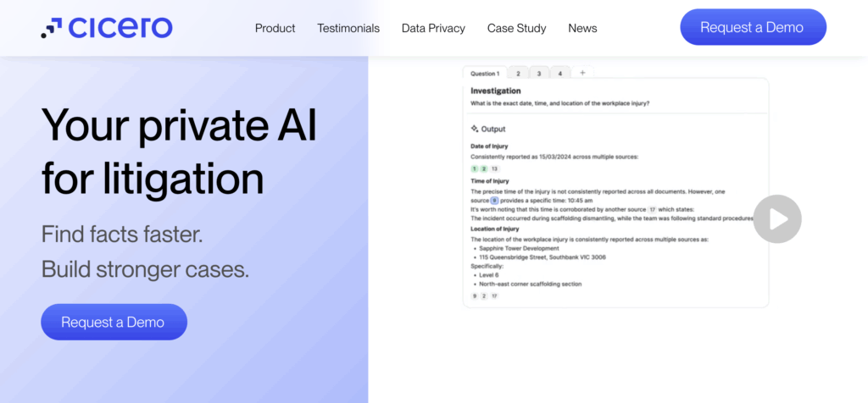Click source badge 13 under Date of Injury
868x403 pixels.
[494, 169]
